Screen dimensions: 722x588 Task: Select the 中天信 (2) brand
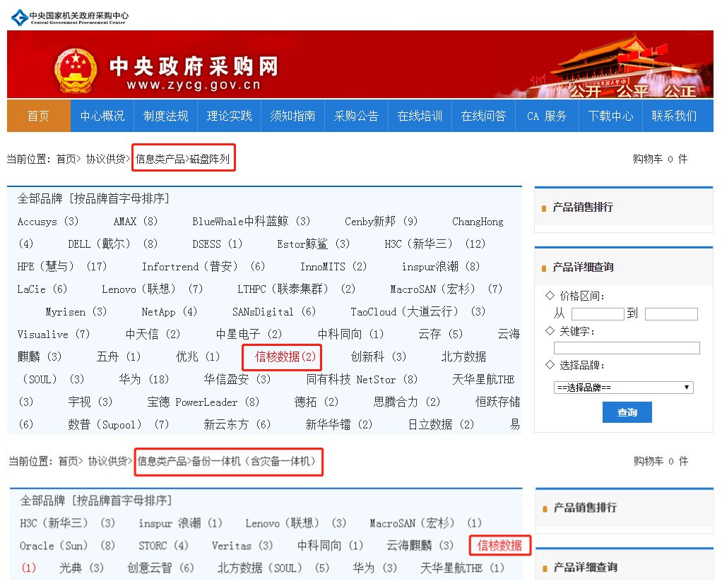click(153, 335)
